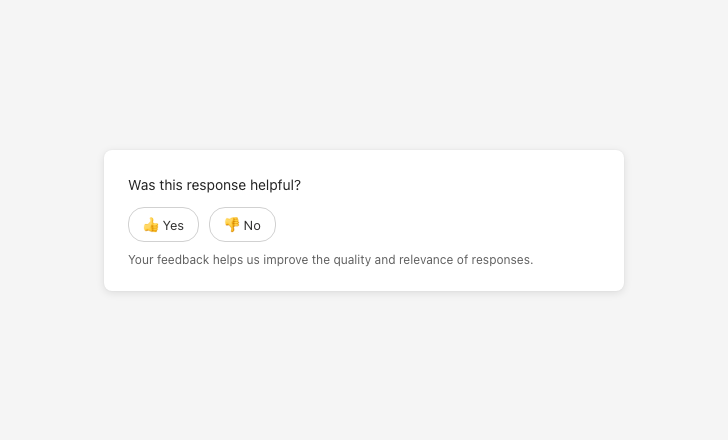Image resolution: width=728 pixels, height=440 pixels.
Task: Select the "No" text label
Action: [252, 226]
